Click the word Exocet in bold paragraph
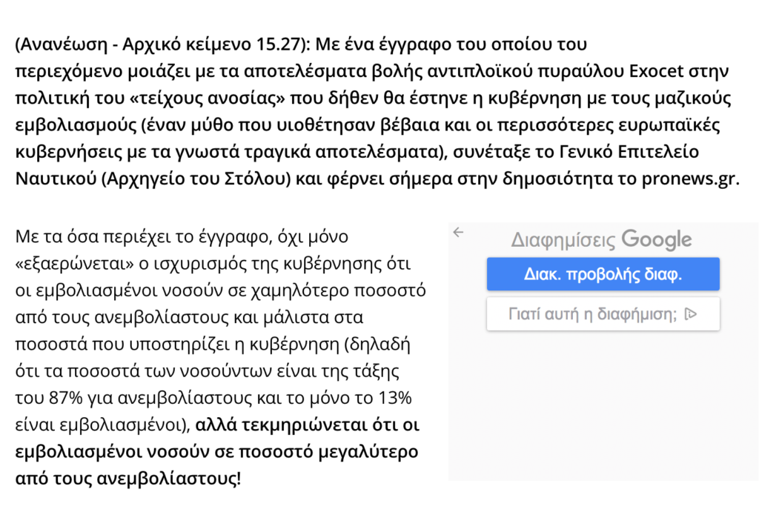Viewport: 759px width, 532px height. pyautogui.click(x=656, y=70)
